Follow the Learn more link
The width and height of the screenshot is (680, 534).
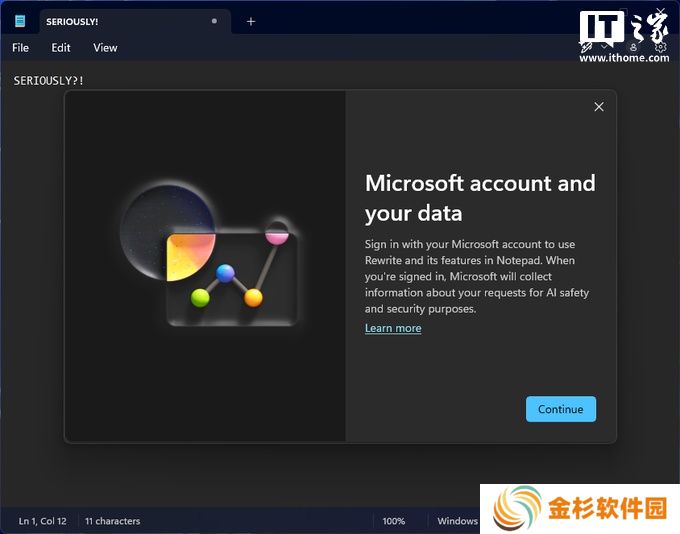coord(393,328)
